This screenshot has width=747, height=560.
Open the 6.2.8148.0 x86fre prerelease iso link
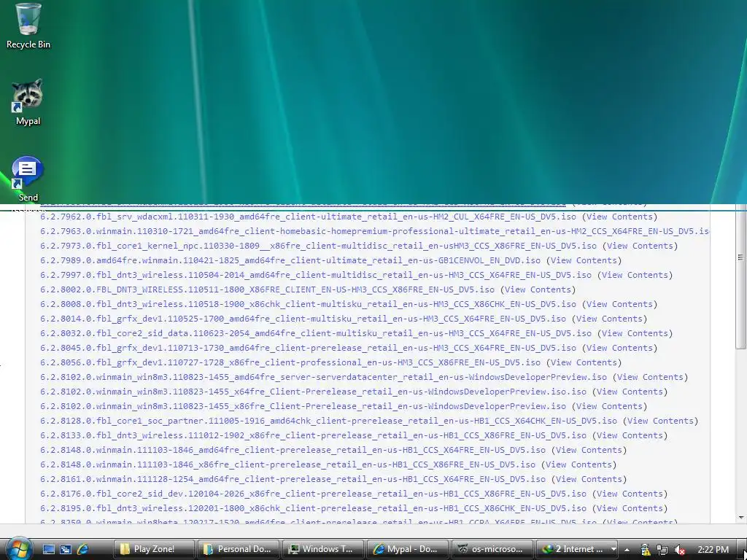click(287, 464)
